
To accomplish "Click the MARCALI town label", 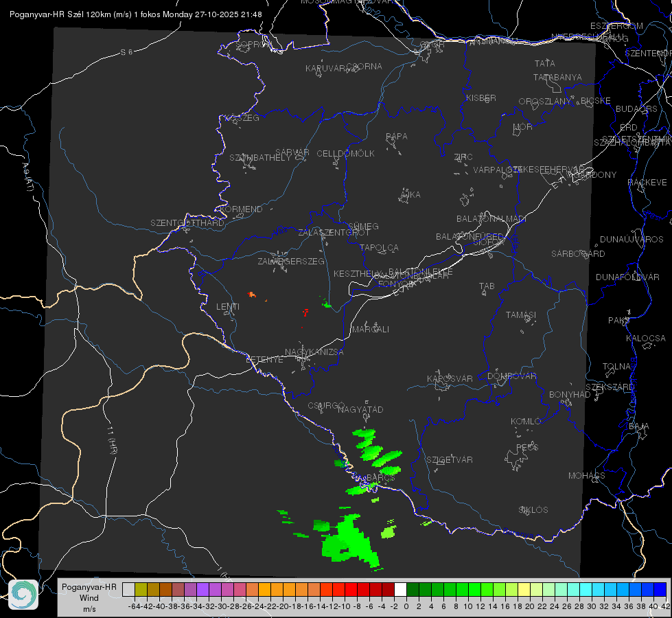I will [371, 330].
